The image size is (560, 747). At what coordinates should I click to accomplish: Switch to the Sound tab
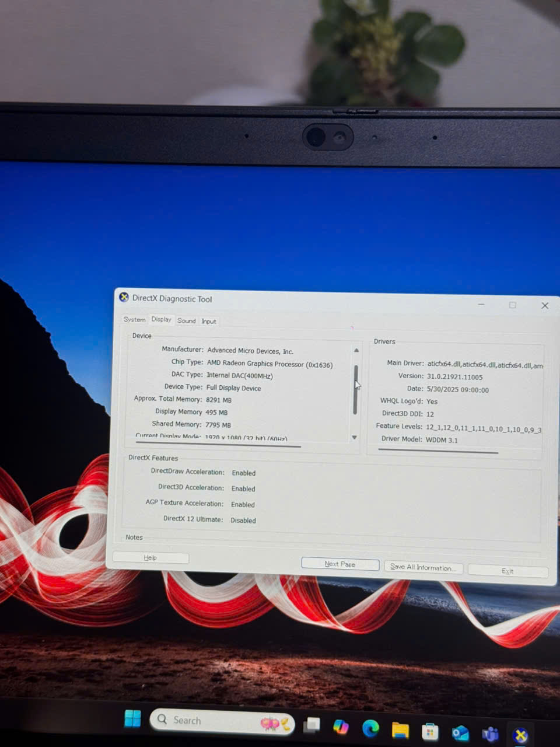(x=187, y=320)
